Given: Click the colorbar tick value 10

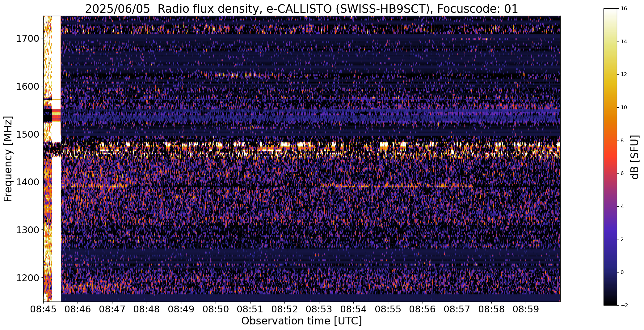Looking at the screenshot, I should coord(624,108).
